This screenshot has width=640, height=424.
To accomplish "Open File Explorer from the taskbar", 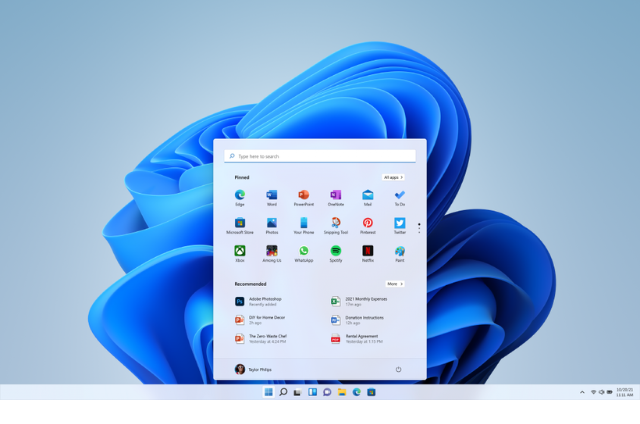I will point(342,392).
